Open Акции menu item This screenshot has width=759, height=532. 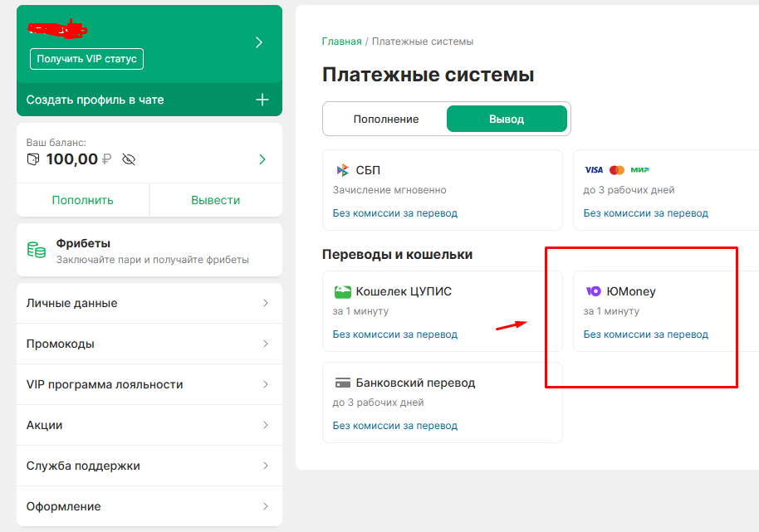[149, 425]
